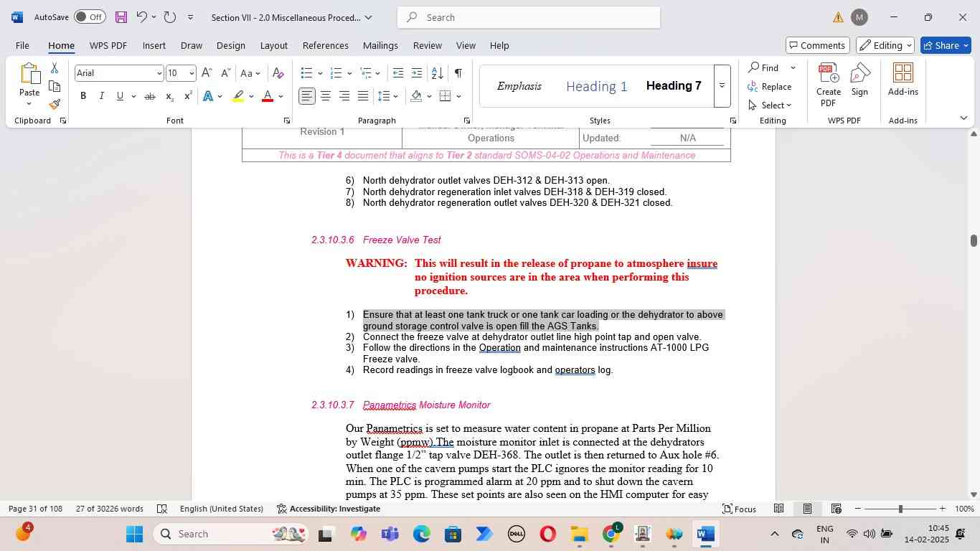The width and height of the screenshot is (980, 551).
Task: Enable Focus mode
Action: (739, 509)
